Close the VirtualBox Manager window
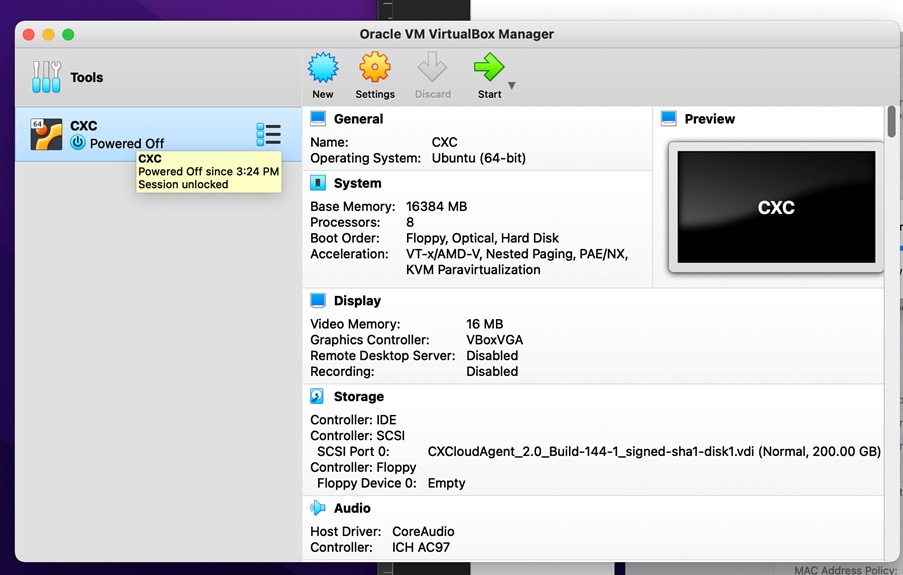This screenshot has width=903, height=575. pyautogui.click(x=29, y=35)
